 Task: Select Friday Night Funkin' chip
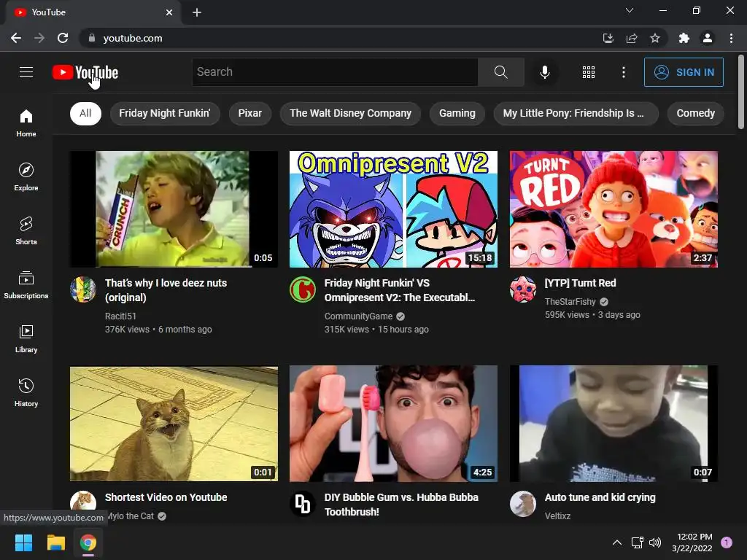point(165,113)
